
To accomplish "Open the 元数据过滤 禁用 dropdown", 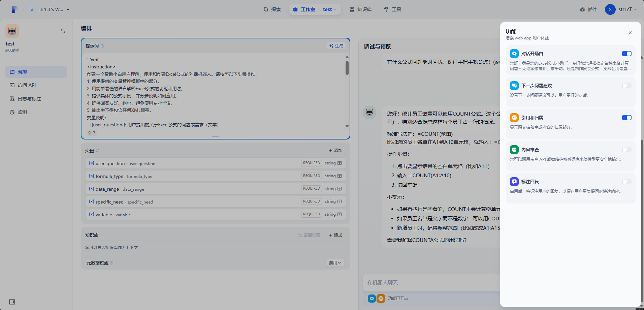I will (x=335, y=263).
